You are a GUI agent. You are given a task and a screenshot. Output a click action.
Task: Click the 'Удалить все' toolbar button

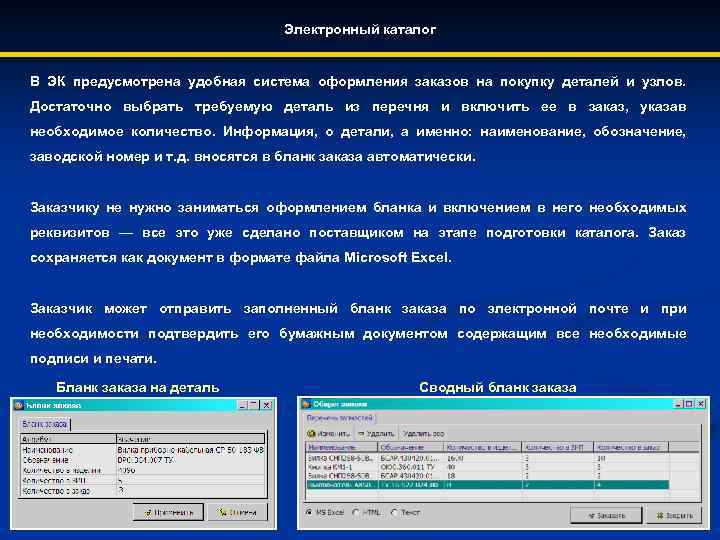[423, 433]
